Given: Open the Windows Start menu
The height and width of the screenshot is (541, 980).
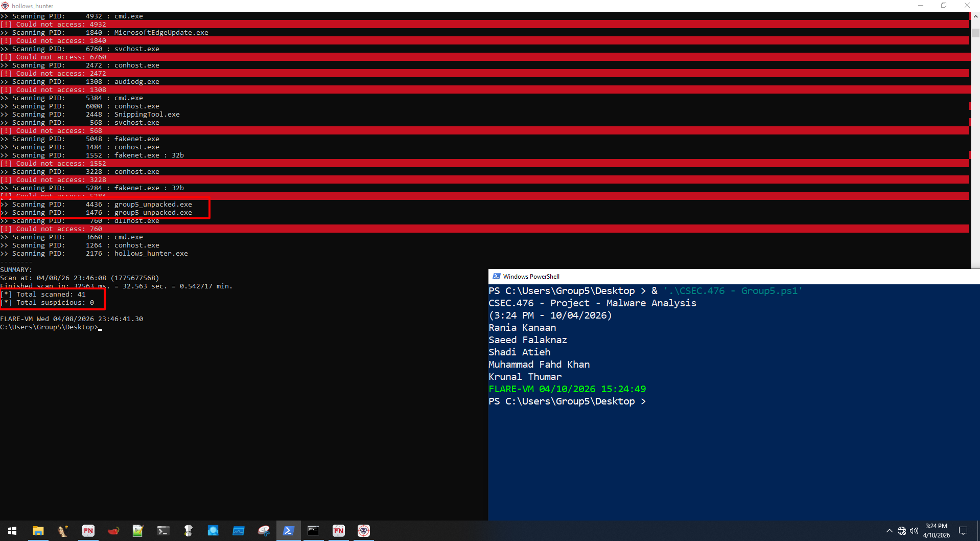Looking at the screenshot, I should (12, 531).
